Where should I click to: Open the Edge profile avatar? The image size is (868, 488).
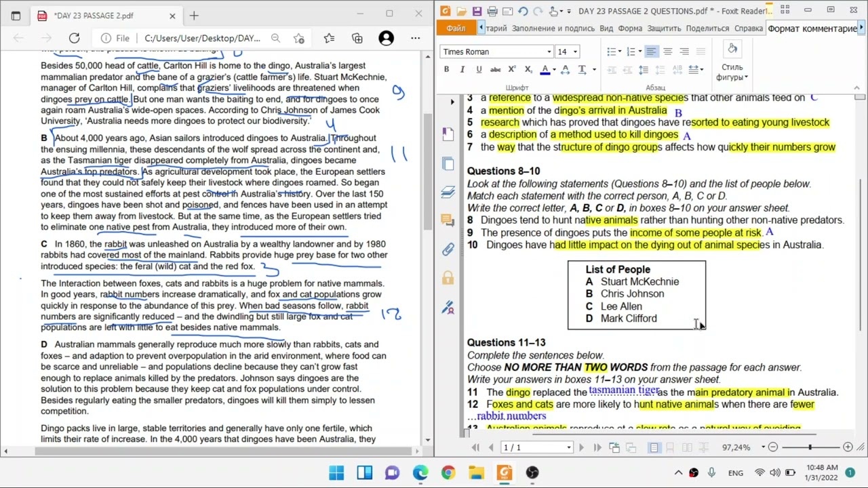386,39
